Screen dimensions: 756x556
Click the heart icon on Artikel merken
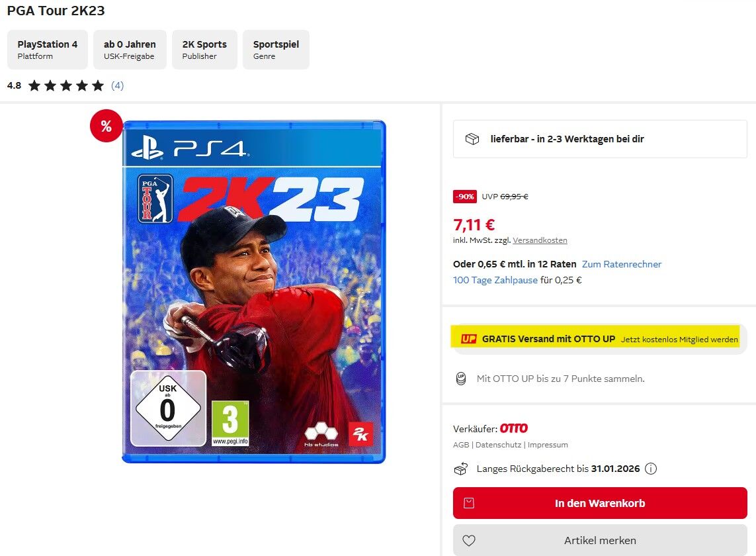[469, 541]
